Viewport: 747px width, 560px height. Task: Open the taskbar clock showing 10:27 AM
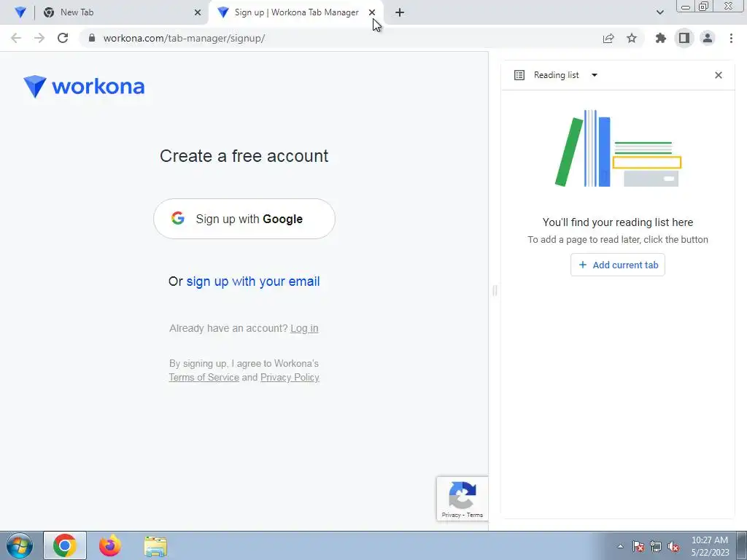(710, 546)
